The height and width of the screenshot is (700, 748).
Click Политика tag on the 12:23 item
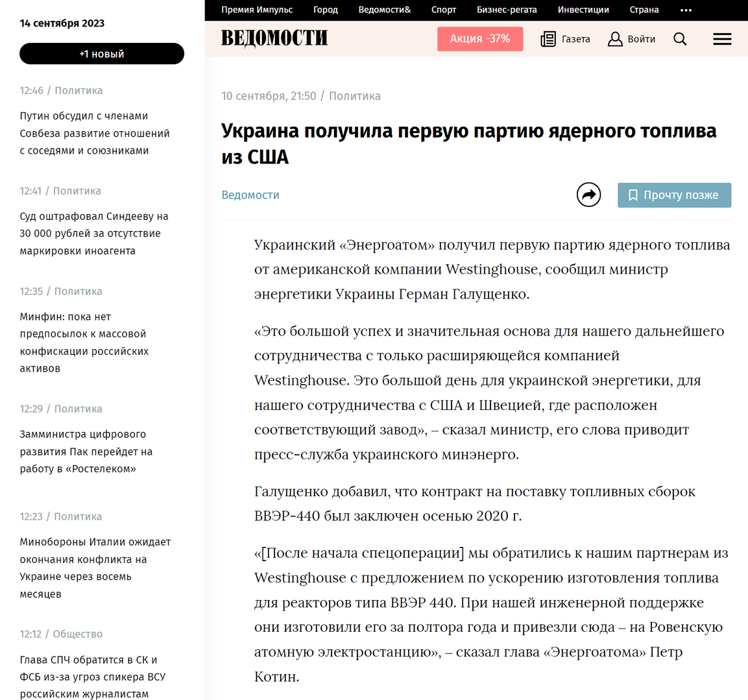pos(78,516)
